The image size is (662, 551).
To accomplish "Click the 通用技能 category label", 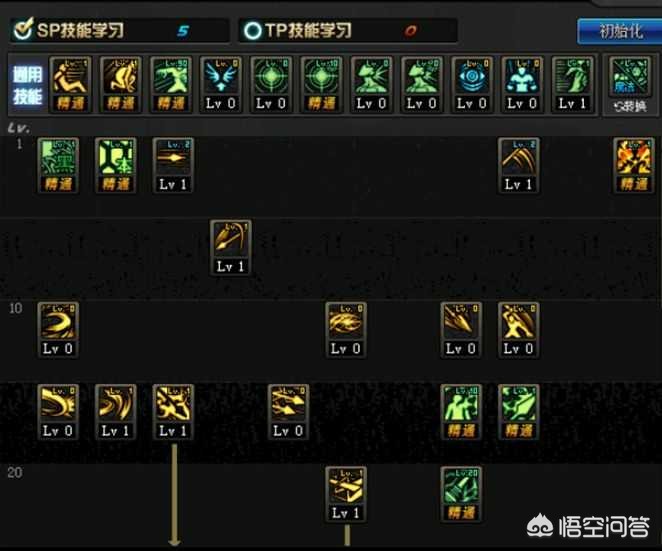I will pyautogui.click(x=27, y=85).
